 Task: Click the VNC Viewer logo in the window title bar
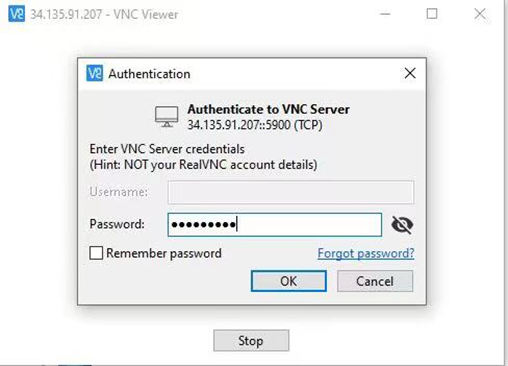17,14
